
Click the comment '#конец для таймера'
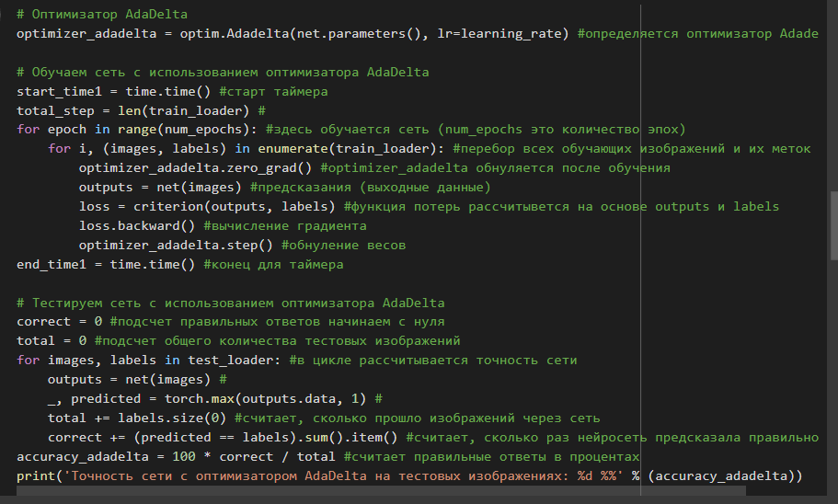(273, 264)
